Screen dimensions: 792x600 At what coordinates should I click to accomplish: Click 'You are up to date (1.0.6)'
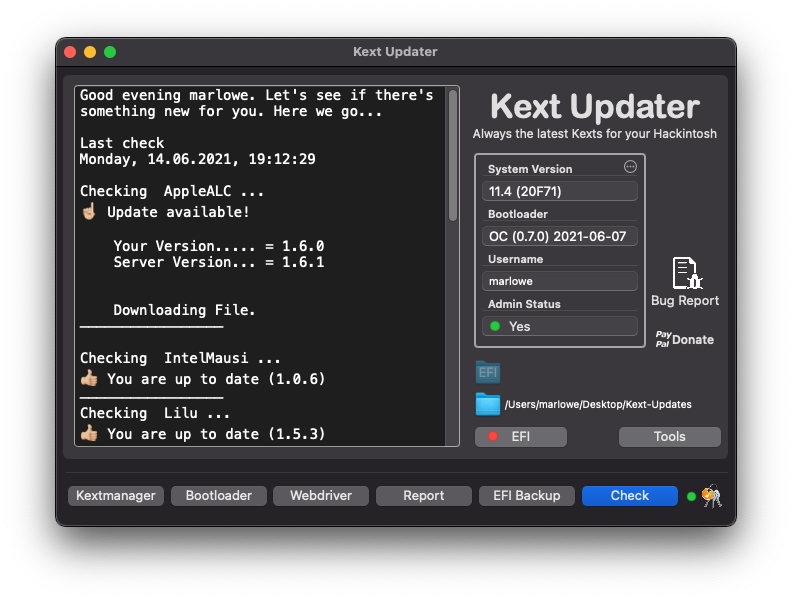tap(203, 379)
